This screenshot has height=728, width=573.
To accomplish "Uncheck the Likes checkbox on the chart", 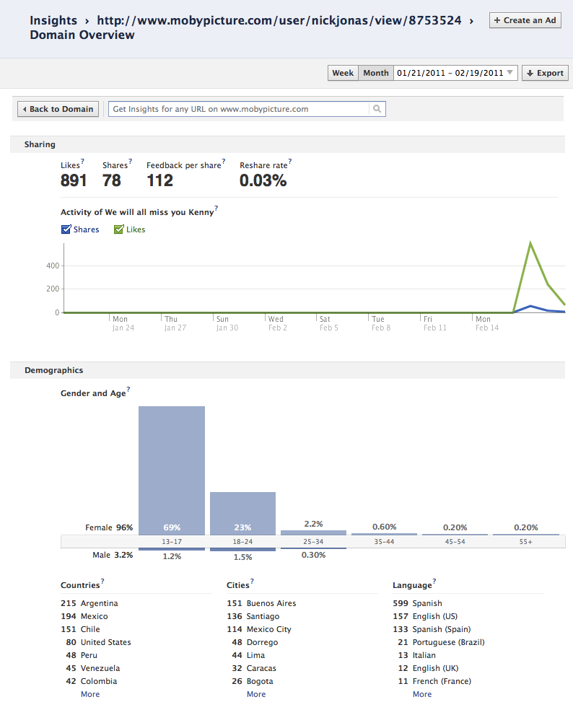I will tap(119, 229).
